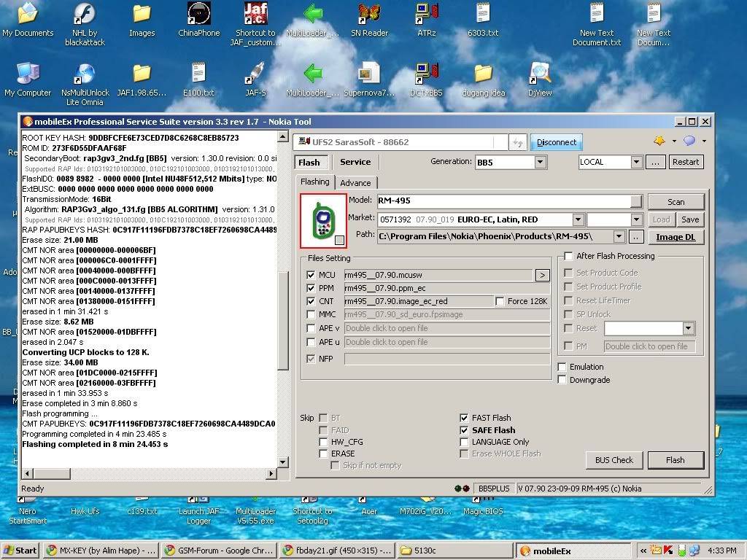
Task: Open the Market product code dropdown
Action: [578, 219]
